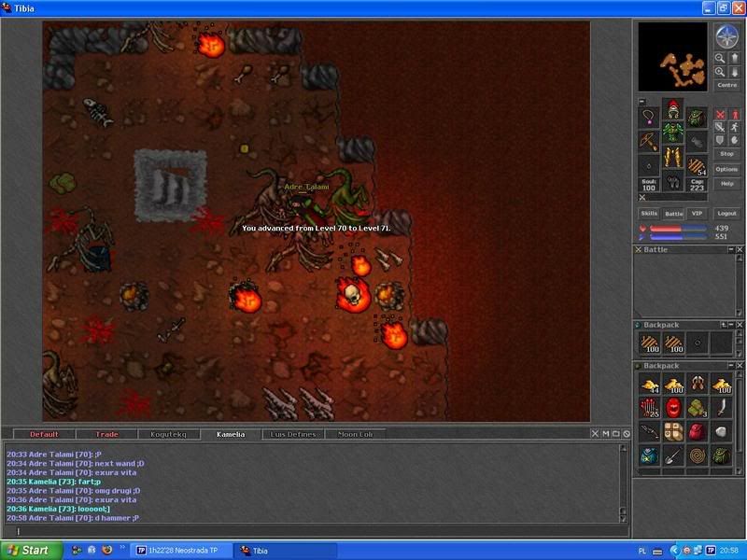The image size is (747, 560).
Task: Select the boots equipment slot
Action: coord(672,181)
